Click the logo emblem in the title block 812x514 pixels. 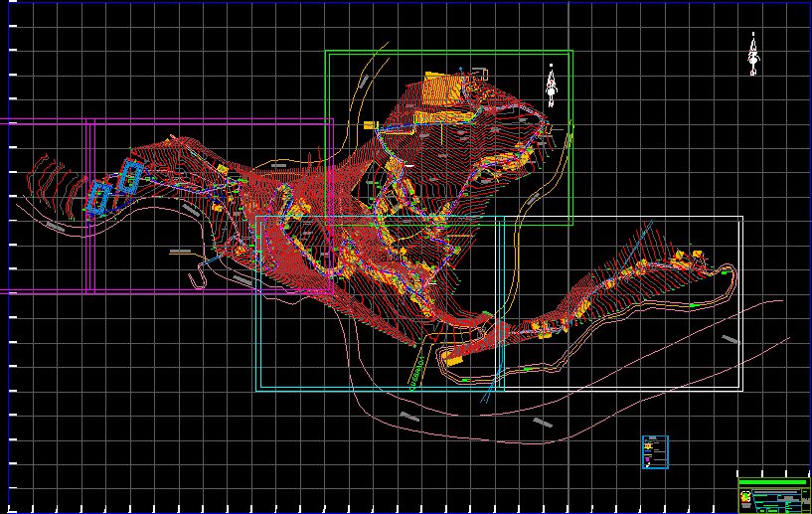tap(745, 496)
